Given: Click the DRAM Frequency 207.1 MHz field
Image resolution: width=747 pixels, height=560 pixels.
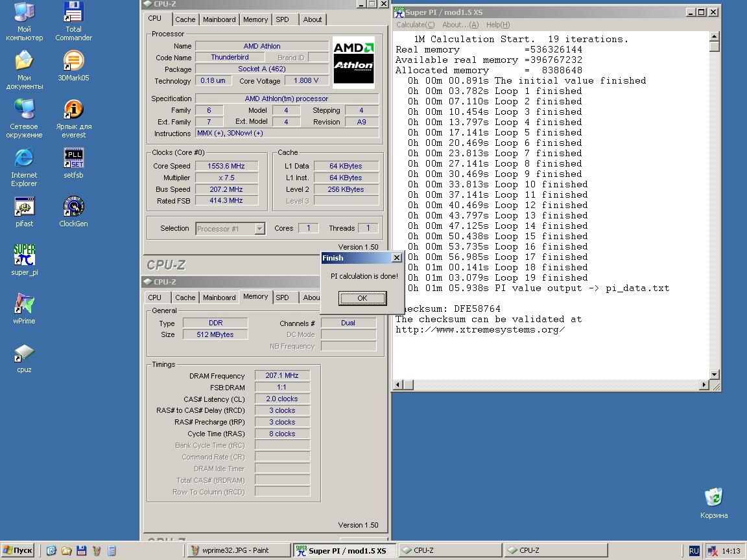Looking at the screenshot, I should pyautogui.click(x=282, y=375).
